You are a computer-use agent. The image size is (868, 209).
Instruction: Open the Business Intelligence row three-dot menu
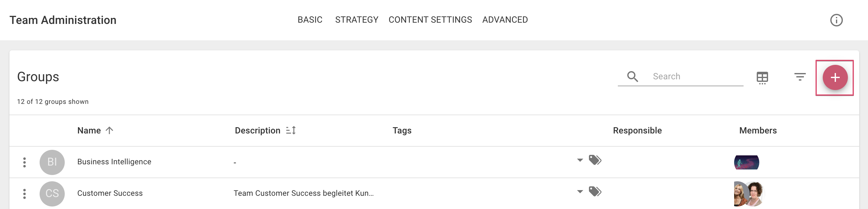click(x=24, y=162)
